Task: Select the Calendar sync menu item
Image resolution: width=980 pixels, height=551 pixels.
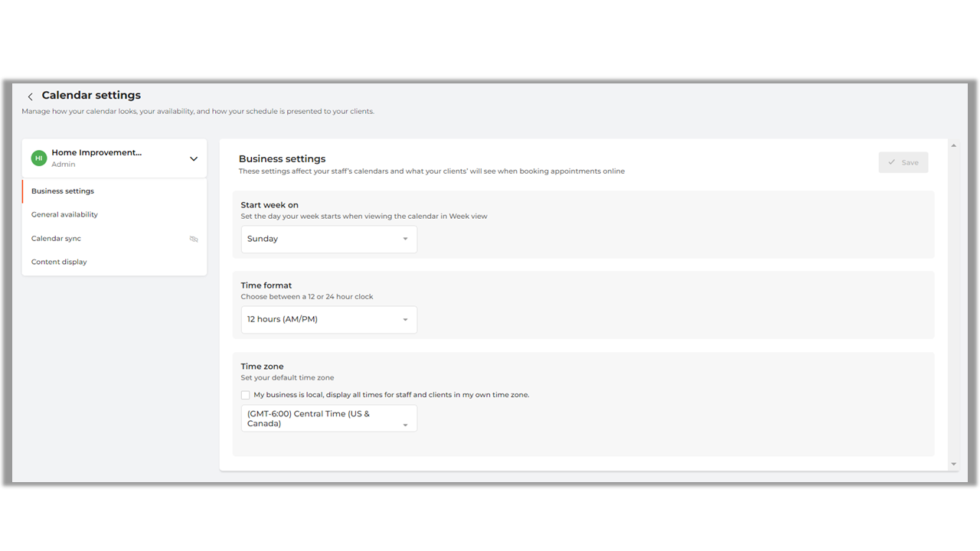Action: (x=56, y=238)
